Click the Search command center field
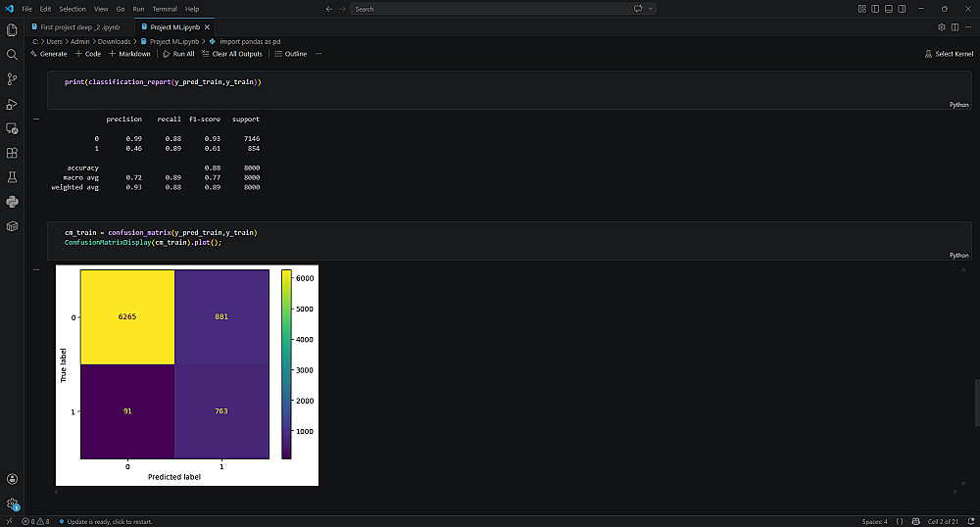980x527 pixels. (490, 9)
